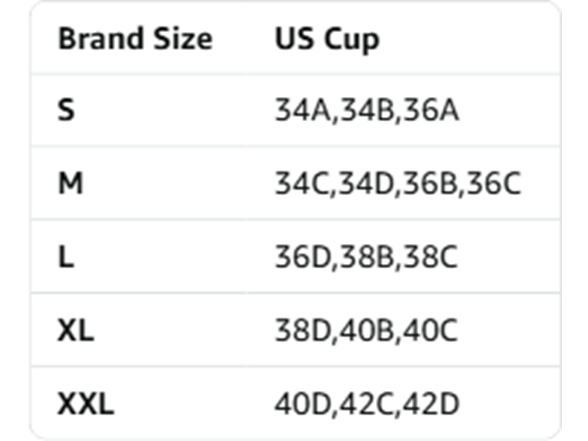This screenshot has height=441, width=588.
Task: Click the 34A,34B,36A cup value
Action: [367, 110]
